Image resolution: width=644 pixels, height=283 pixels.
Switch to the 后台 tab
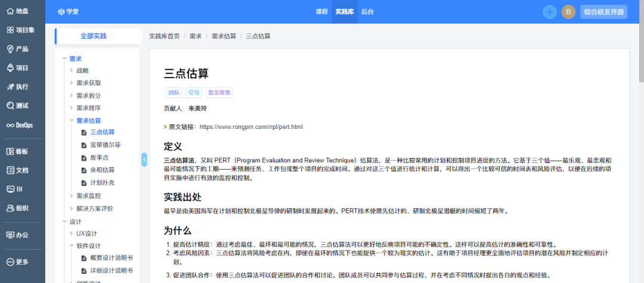pyautogui.click(x=368, y=11)
